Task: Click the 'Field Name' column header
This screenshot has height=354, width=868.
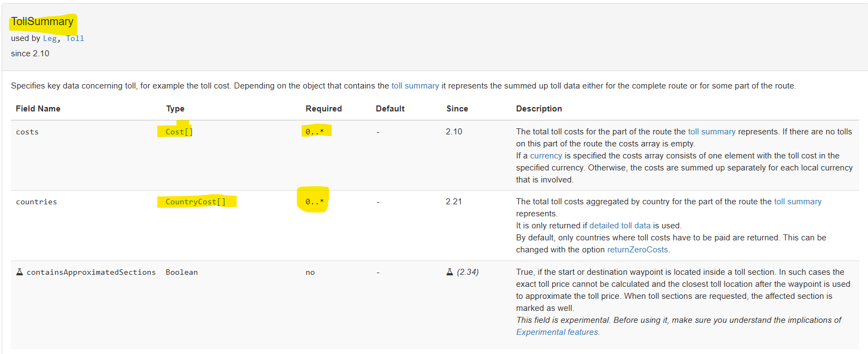Action: 38,109
